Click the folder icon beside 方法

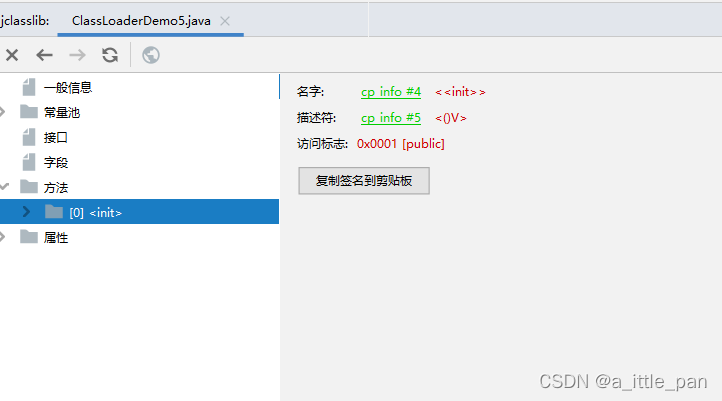29,186
